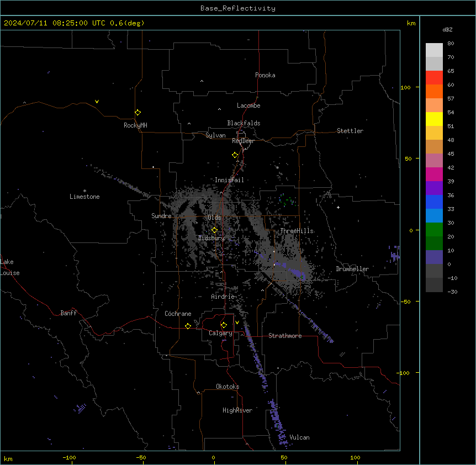Click the Lacombe city label
Screen dimensions: 476x465
[x=248, y=105]
